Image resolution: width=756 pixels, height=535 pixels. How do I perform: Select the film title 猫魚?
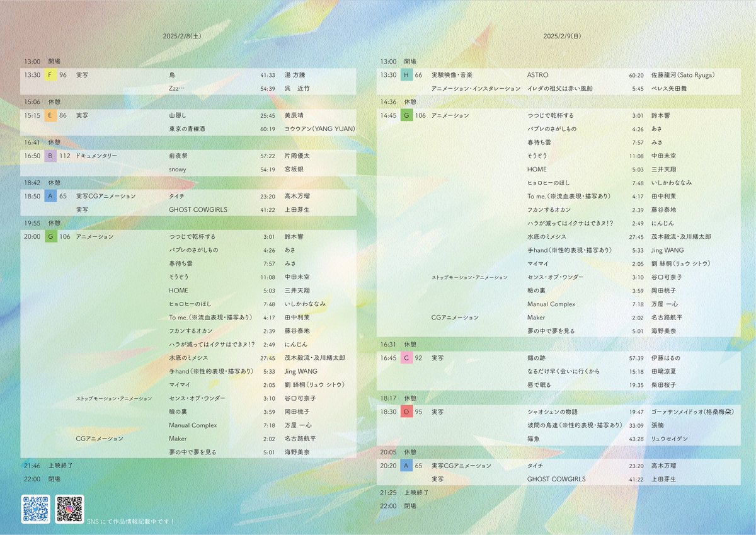coord(534,439)
